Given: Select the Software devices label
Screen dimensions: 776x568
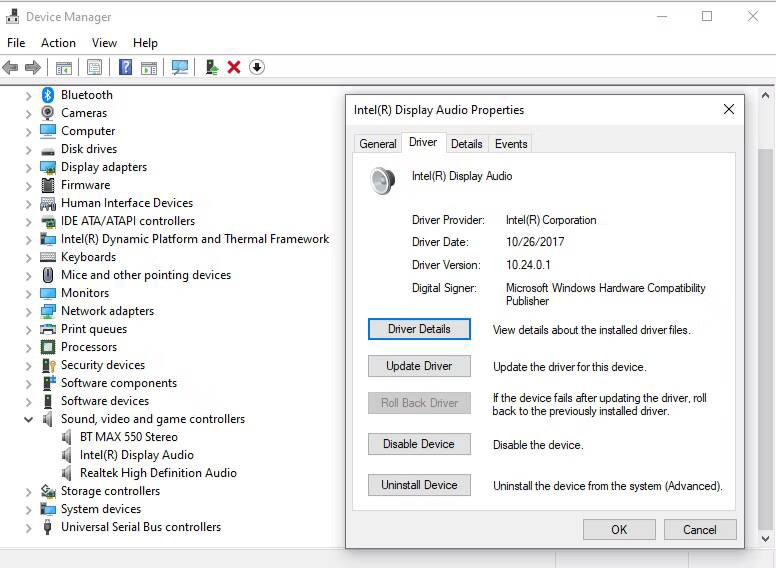Looking at the screenshot, I should 105,401.
